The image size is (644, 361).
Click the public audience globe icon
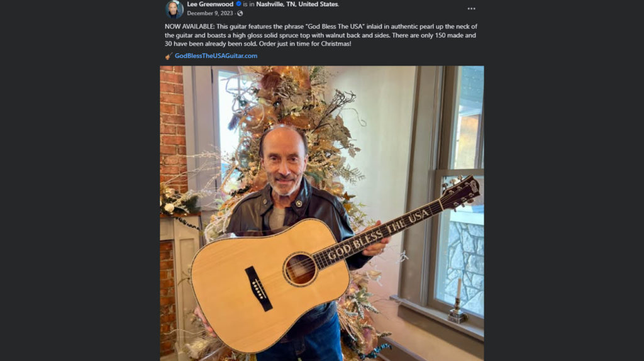[x=240, y=13]
